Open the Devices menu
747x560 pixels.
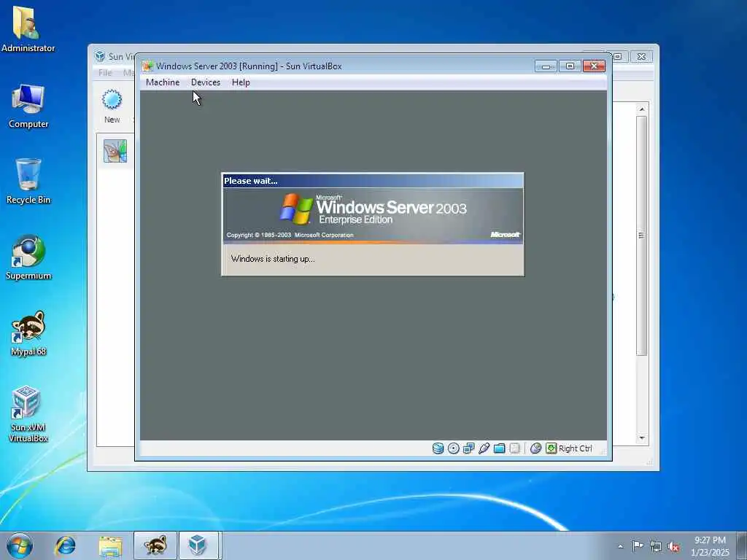pyautogui.click(x=205, y=82)
